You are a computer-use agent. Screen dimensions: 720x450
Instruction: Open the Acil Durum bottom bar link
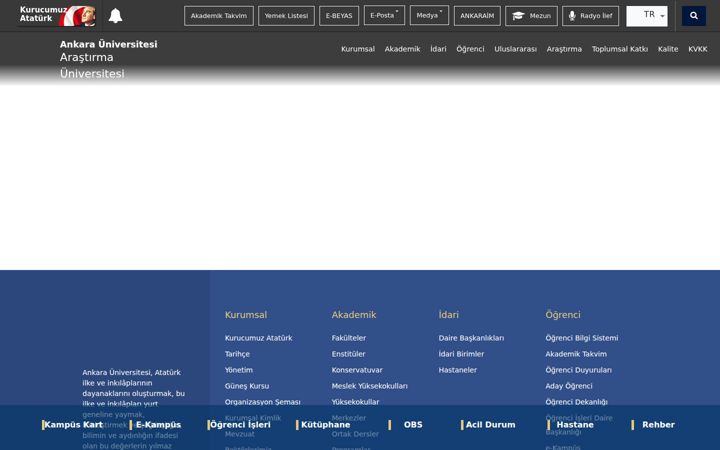pyautogui.click(x=489, y=425)
